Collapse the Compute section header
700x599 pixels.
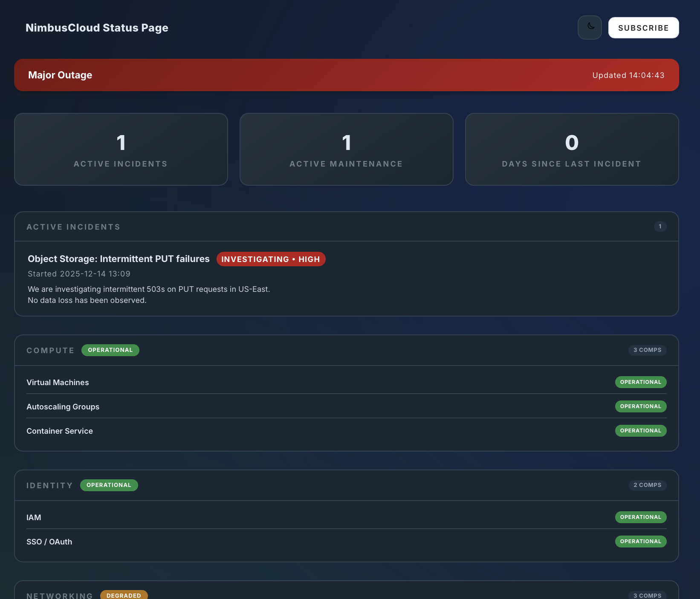[x=346, y=350]
